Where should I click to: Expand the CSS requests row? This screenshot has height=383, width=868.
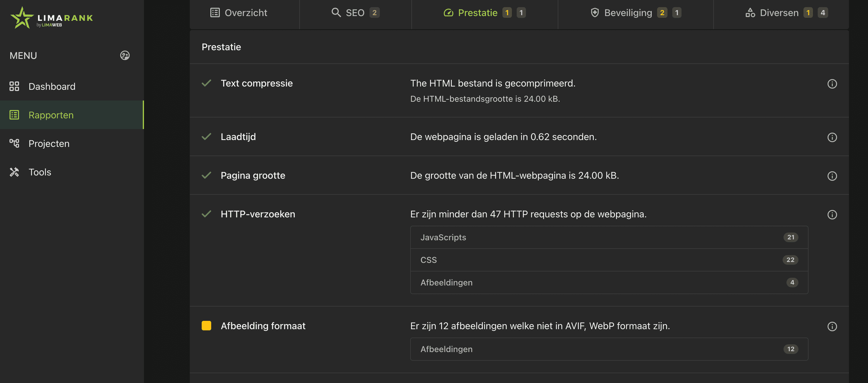609,260
